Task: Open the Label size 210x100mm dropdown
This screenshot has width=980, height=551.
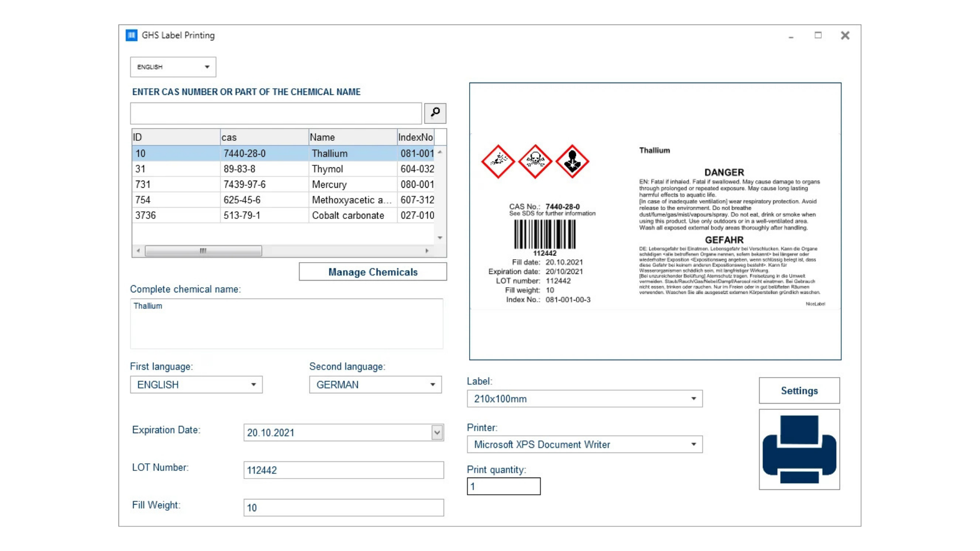Action: tap(585, 399)
